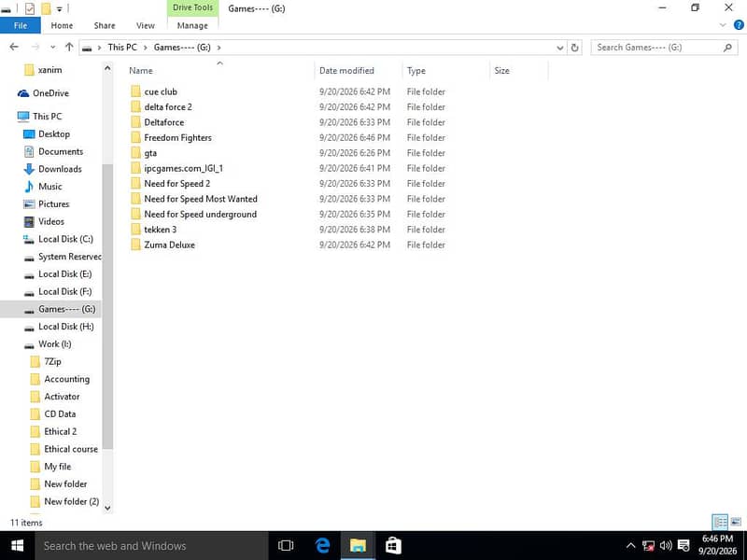The image size is (747, 560).
Task: Open the Windows Start menu
Action: [x=17, y=546]
